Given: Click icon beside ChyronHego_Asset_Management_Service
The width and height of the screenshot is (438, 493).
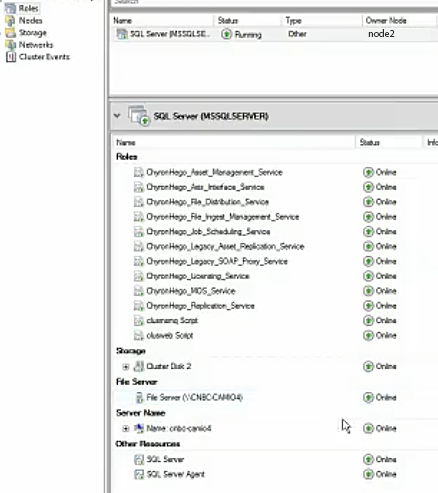Looking at the screenshot, I should point(139,172).
